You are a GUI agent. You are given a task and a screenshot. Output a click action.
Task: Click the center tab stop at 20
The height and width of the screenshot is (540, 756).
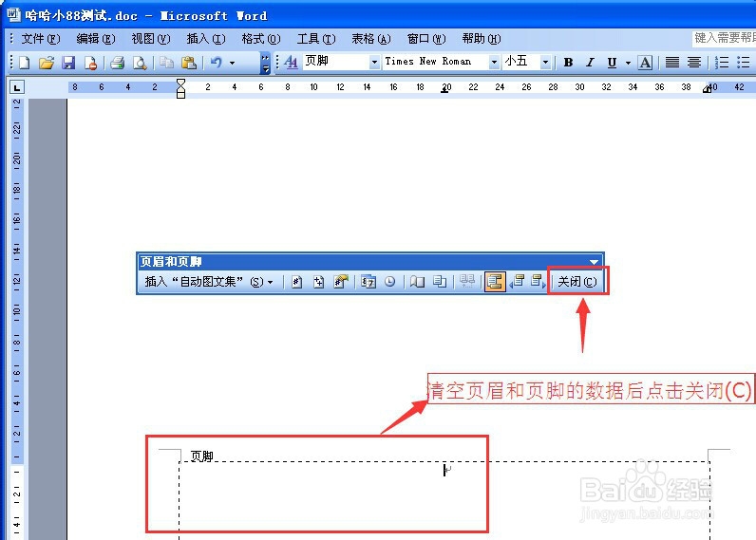click(444, 90)
